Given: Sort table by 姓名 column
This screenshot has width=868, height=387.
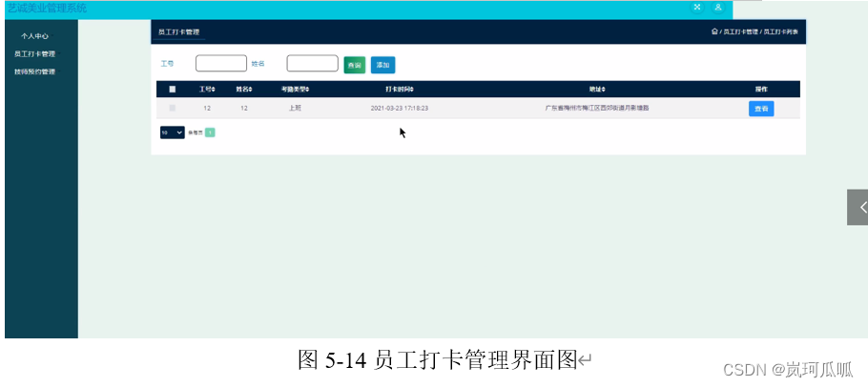Looking at the screenshot, I should tap(244, 89).
